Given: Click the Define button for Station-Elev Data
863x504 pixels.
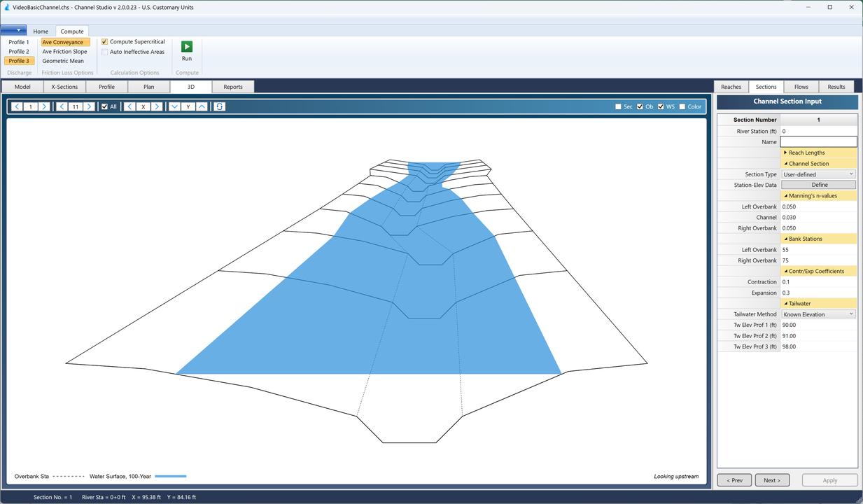Looking at the screenshot, I should (818, 184).
